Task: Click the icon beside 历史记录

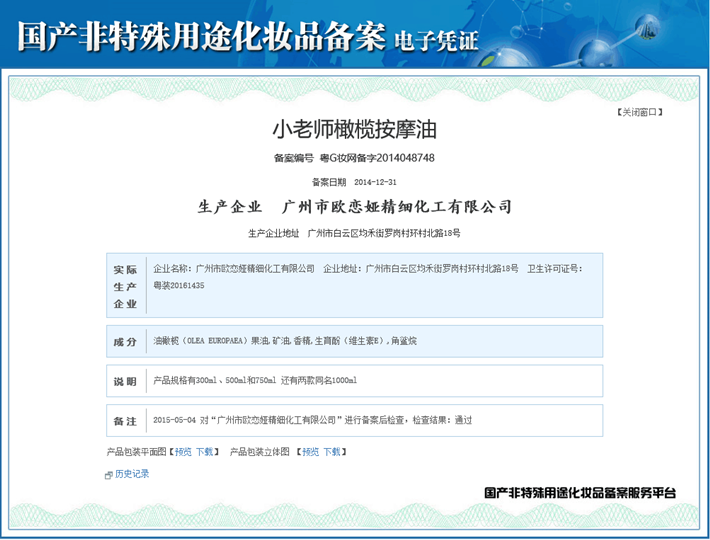Action: [109, 475]
